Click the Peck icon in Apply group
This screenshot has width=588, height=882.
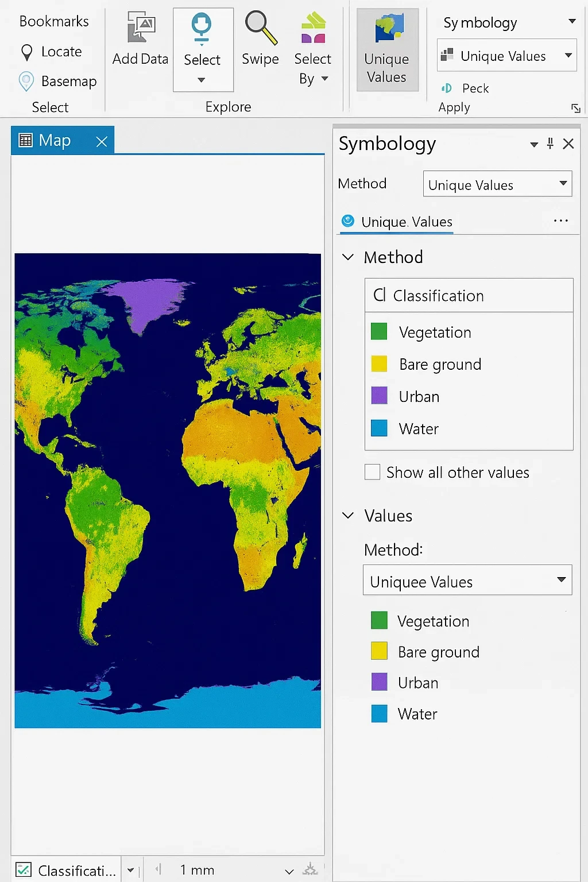(x=447, y=88)
